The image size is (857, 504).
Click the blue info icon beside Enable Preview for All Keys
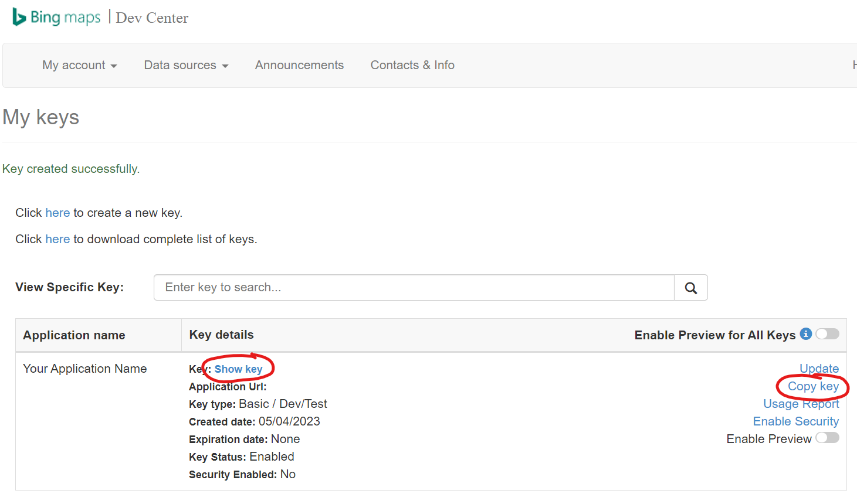(x=805, y=334)
